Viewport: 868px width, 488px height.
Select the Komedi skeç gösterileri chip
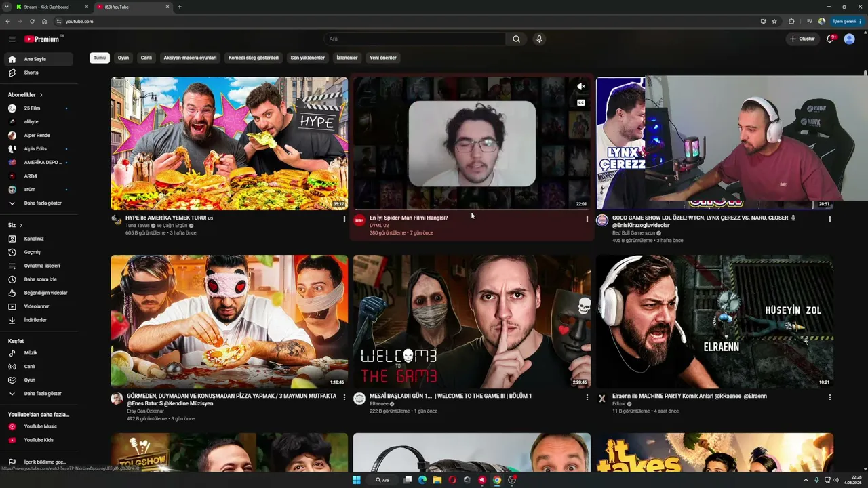click(x=254, y=58)
